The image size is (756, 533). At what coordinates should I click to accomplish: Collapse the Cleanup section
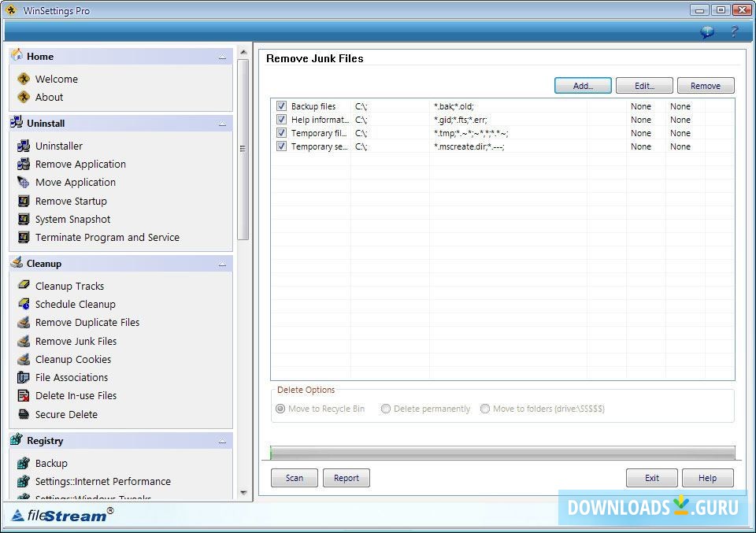tap(223, 263)
